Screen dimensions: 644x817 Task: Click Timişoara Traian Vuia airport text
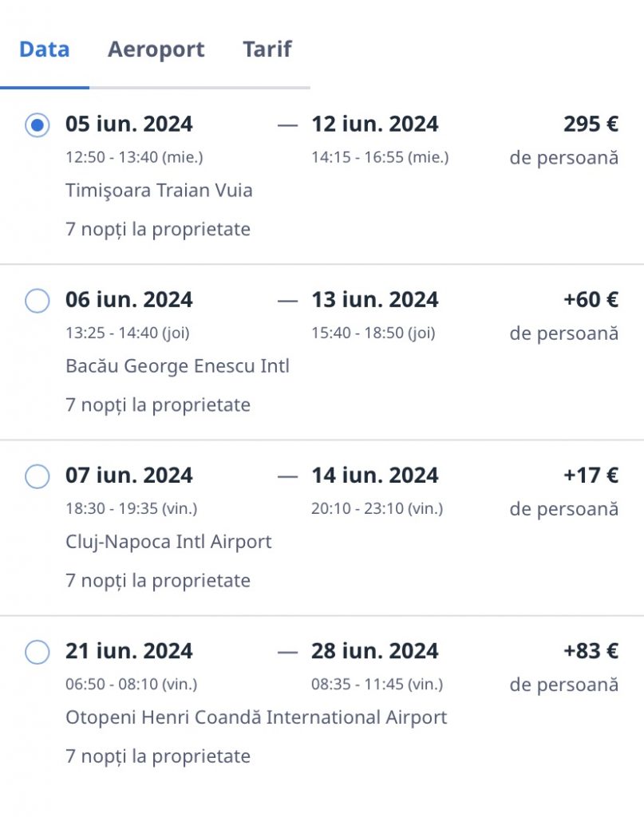tap(159, 190)
